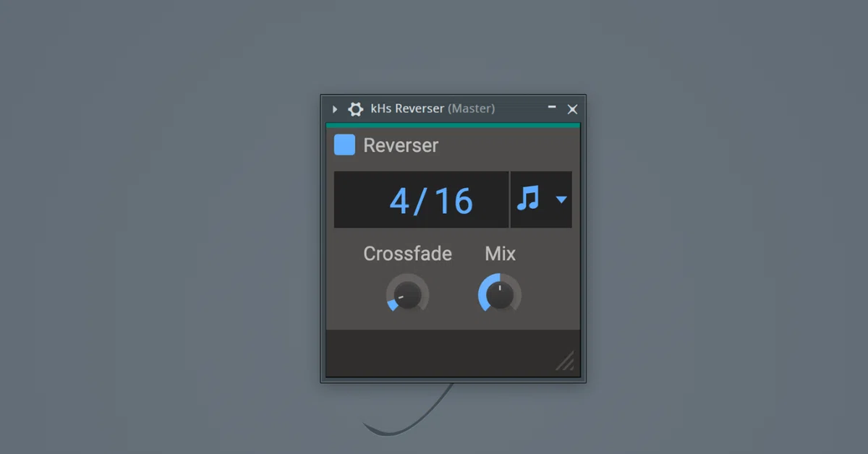Open the plugin options arrow menu
Image resolution: width=868 pixels, height=454 pixels.
click(335, 109)
